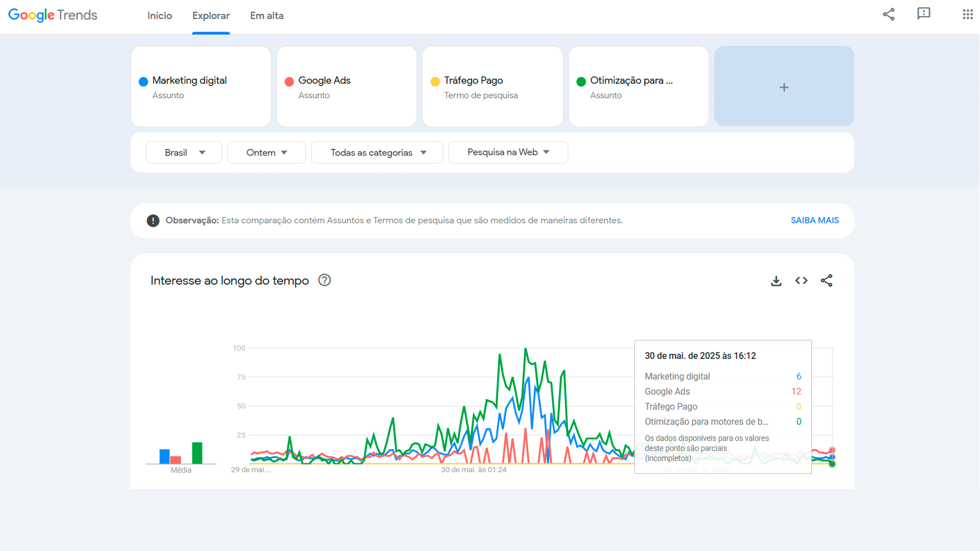Click the red Média bar
This screenshot has height=551, width=980.
tap(176, 460)
